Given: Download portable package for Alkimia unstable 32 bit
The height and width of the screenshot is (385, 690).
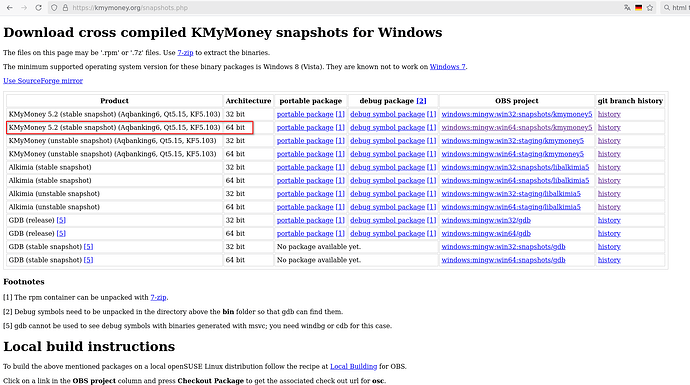Looking at the screenshot, I should [x=305, y=194].
